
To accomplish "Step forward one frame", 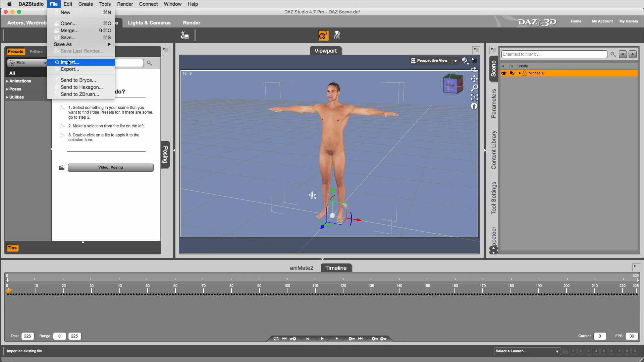I will (x=337, y=339).
